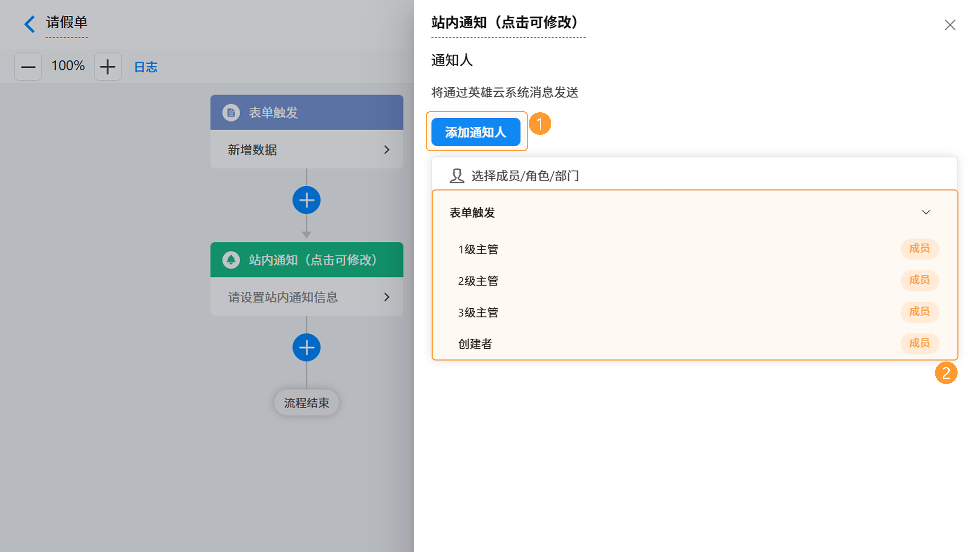
Task: Zoom out with the minus button
Action: [x=28, y=67]
